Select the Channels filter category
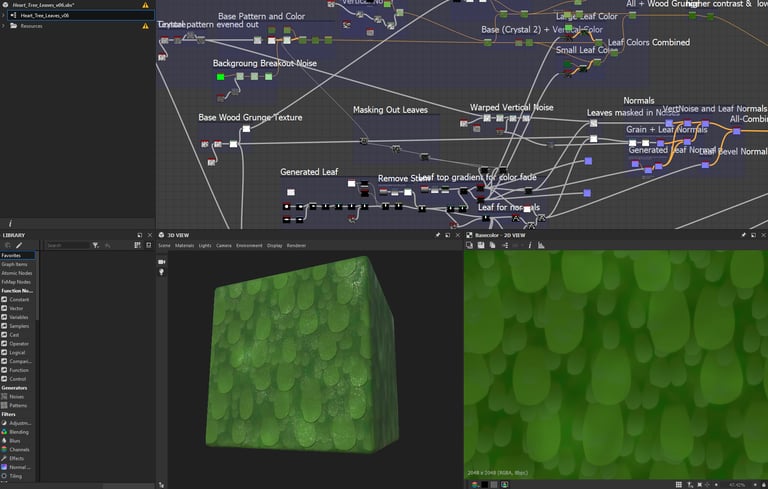 click(x=18, y=449)
